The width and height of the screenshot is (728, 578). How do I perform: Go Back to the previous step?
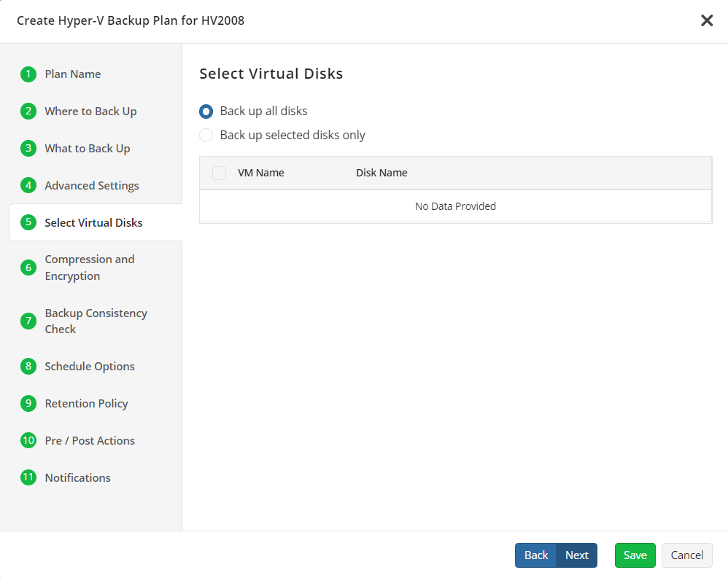tap(535, 555)
